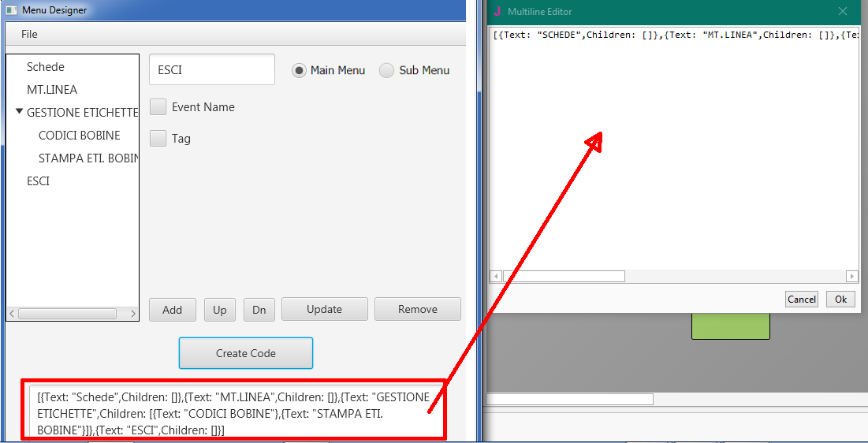Image resolution: width=868 pixels, height=443 pixels.
Task: Enable the Event Name checkbox
Action: coord(158,107)
